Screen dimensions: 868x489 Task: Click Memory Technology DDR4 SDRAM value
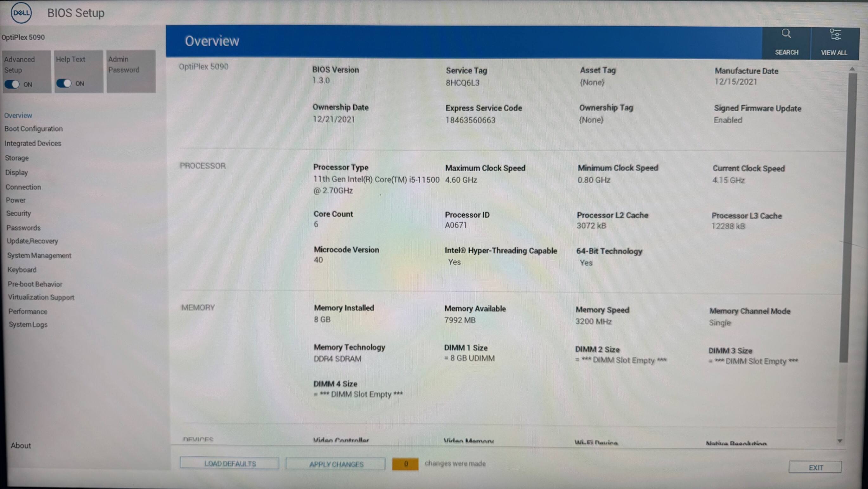[337, 359]
